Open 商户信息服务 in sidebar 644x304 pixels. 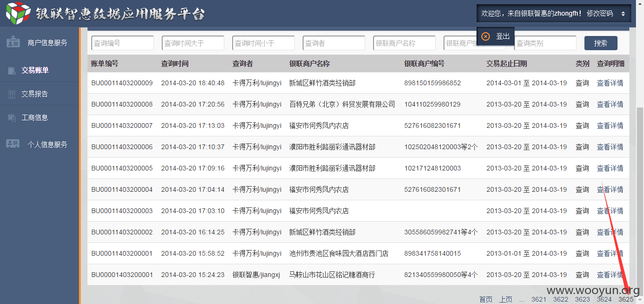pos(47,43)
